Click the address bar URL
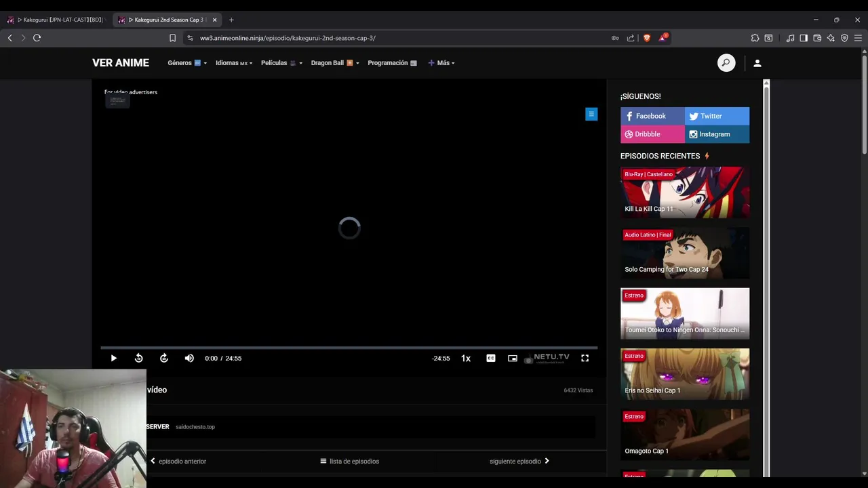Screen dimensions: 868x488 (288, 38)
